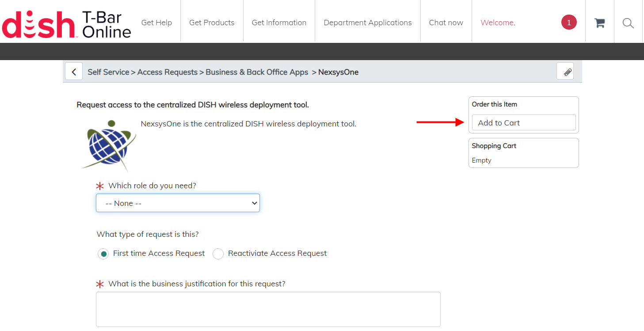Open the Department Applications menu
Viewport: 644px width, 331px height.
tap(368, 23)
